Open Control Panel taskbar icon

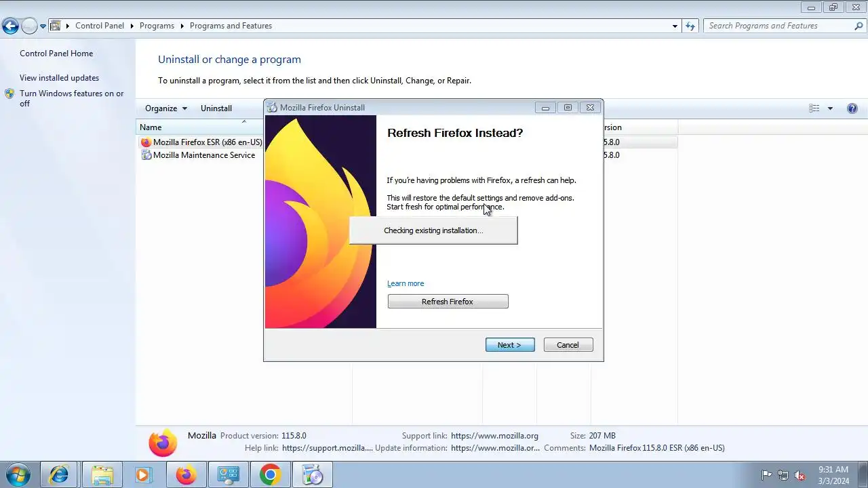pos(228,475)
